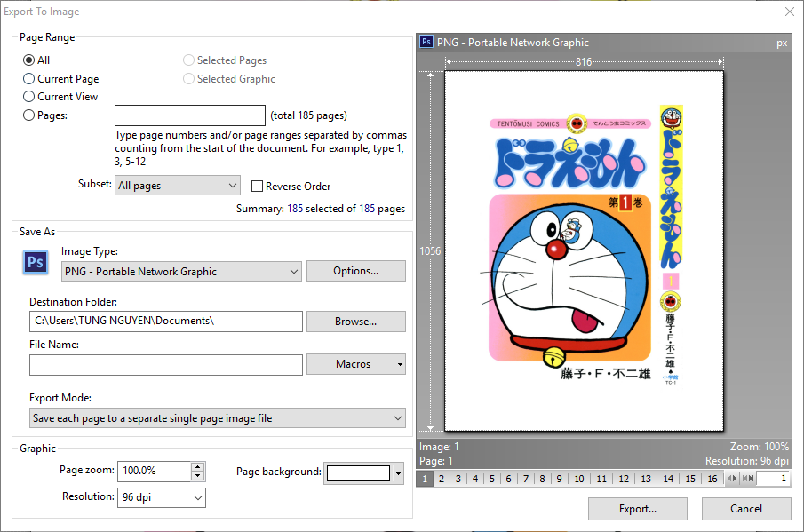Increase Page zoom with up stepper arrow
Viewport: 804px width, 532px height.
(x=198, y=466)
